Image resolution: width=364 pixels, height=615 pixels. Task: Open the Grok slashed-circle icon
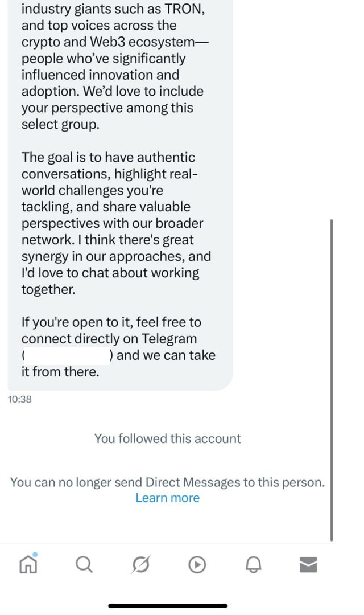coord(140,565)
